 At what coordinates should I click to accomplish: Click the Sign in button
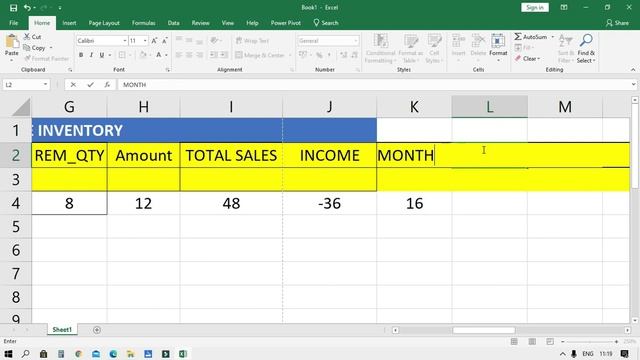click(535, 7)
